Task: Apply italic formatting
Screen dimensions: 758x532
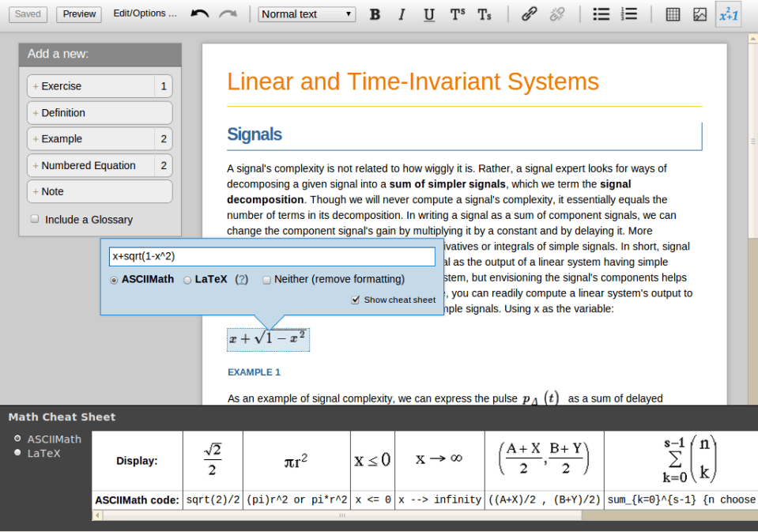Action: tap(402, 14)
